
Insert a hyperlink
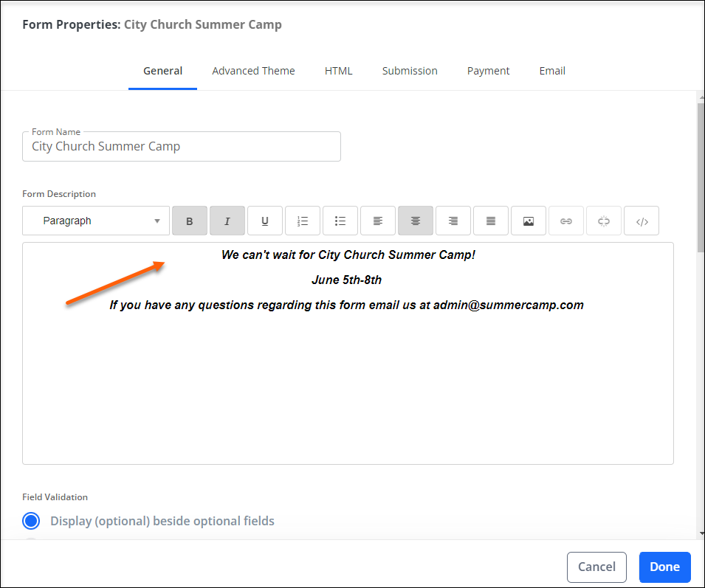point(566,221)
